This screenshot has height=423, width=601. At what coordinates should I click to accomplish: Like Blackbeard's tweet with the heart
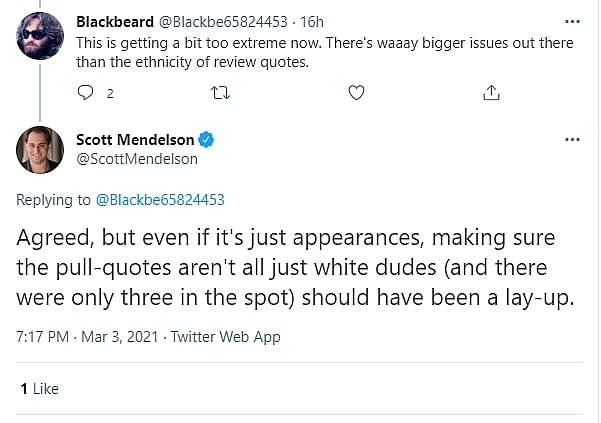[x=356, y=92]
